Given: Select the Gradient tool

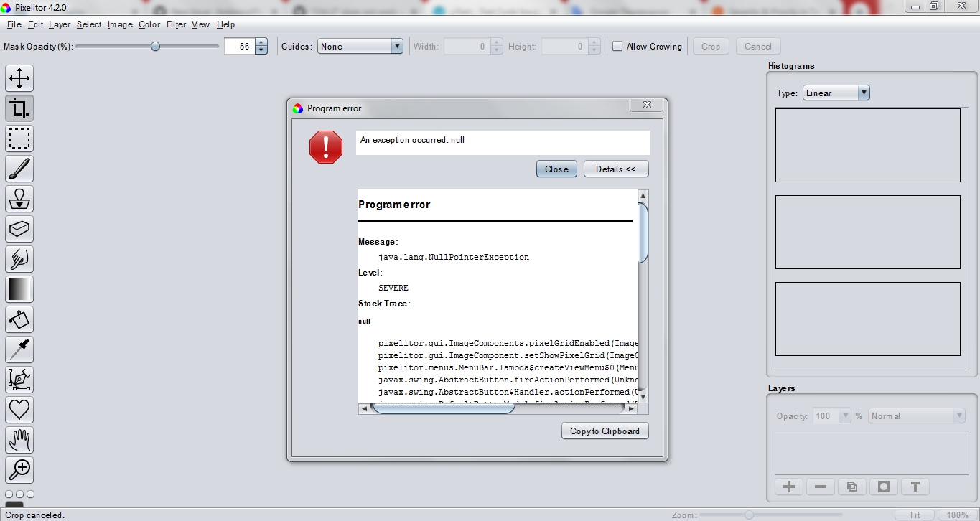Looking at the screenshot, I should [19, 289].
